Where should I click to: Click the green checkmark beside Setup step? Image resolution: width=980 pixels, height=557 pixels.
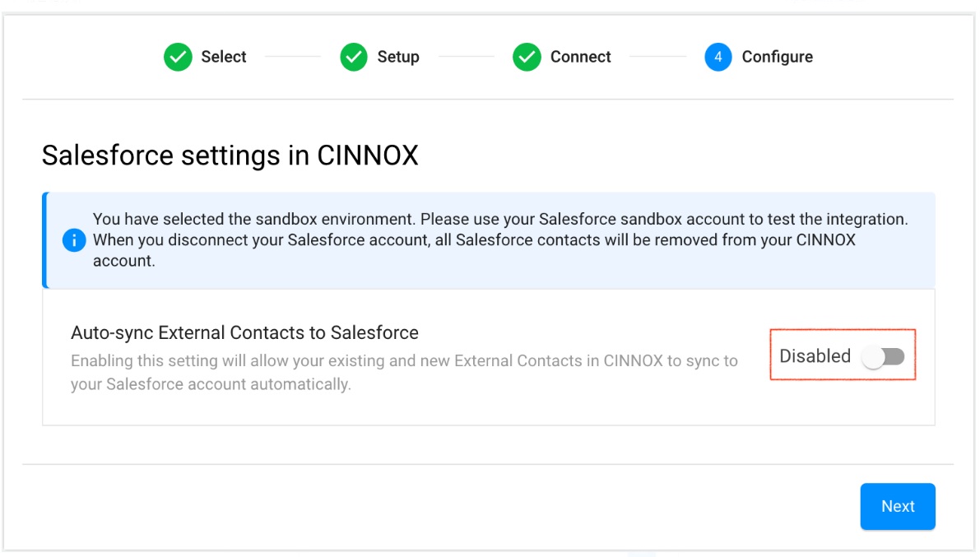click(354, 57)
